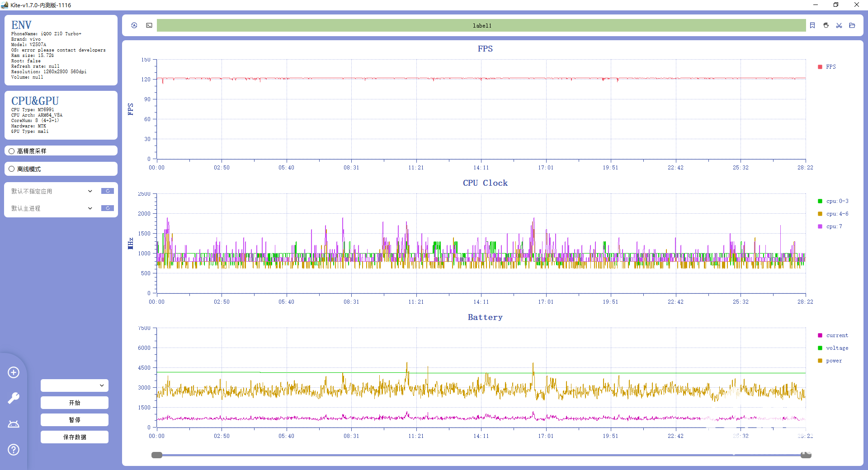Toggle FPS series in FPS legend

pyautogui.click(x=827, y=67)
